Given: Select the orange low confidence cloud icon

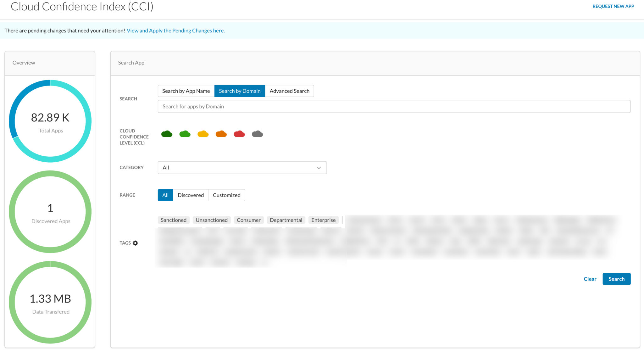Looking at the screenshot, I should (221, 134).
